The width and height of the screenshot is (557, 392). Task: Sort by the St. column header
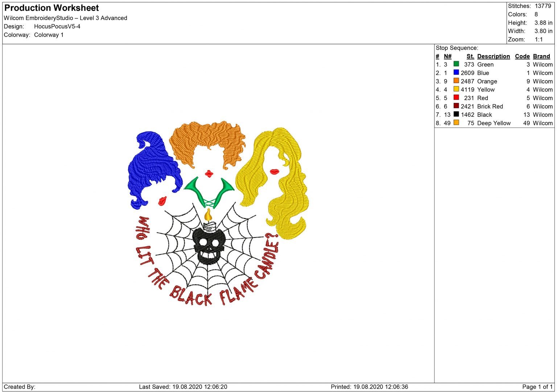point(470,56)
